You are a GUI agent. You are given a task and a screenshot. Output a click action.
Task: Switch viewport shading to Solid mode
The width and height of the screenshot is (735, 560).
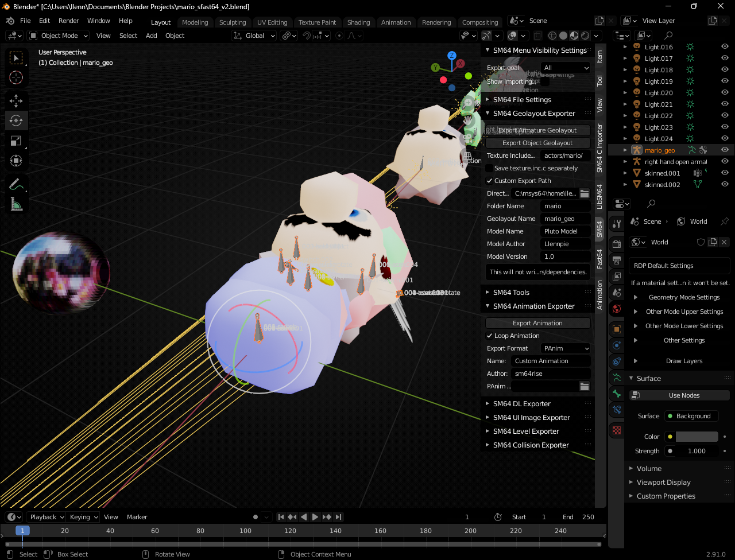563,36
